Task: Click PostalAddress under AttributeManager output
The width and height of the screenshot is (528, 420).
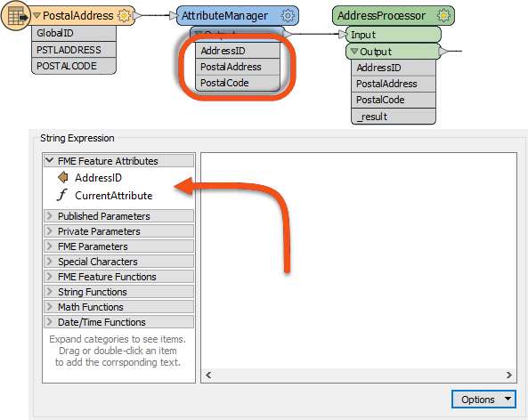Action: [238, 67]
